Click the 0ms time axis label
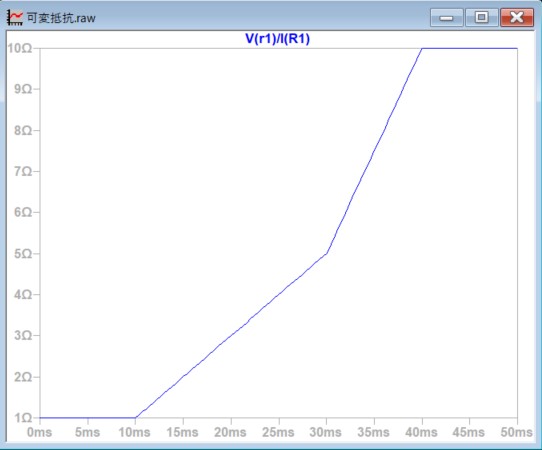Screen dimensions: 542x450 pyautogui.click(x=40, y=432)
